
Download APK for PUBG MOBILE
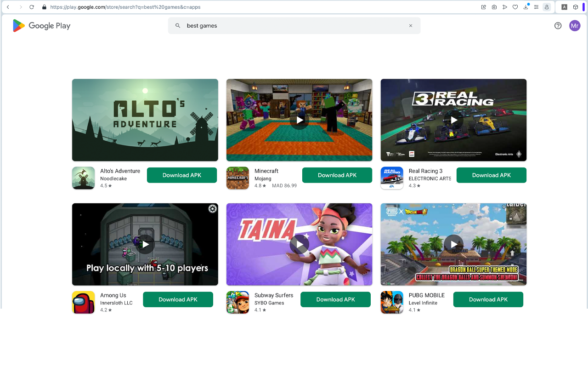point(488,299)
